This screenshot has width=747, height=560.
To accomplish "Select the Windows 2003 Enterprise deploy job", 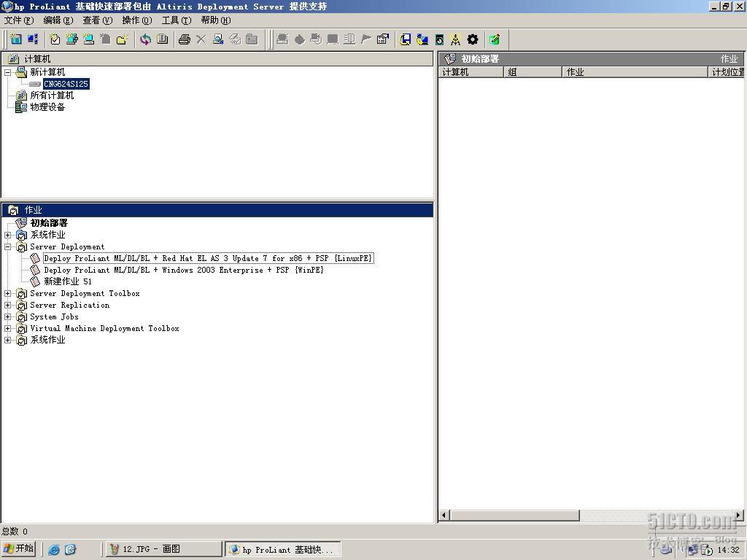I will pyautogui.click(x=184, y=270).
